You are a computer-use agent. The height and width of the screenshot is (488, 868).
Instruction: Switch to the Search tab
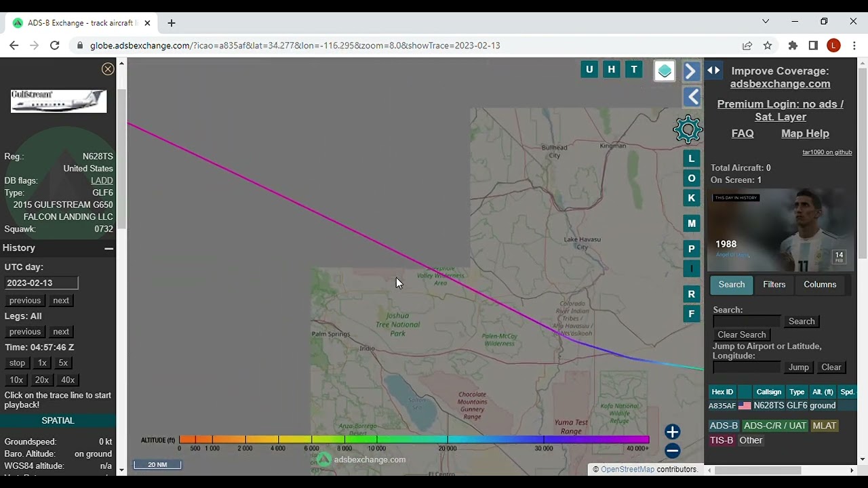(732, 285)
